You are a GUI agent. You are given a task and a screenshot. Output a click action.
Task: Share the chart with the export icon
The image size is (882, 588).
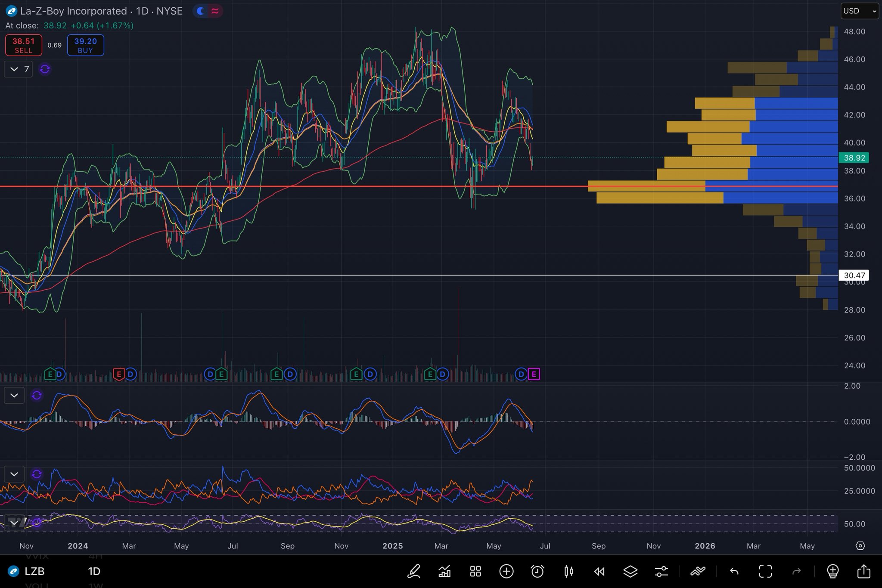[x=864, y=571]
